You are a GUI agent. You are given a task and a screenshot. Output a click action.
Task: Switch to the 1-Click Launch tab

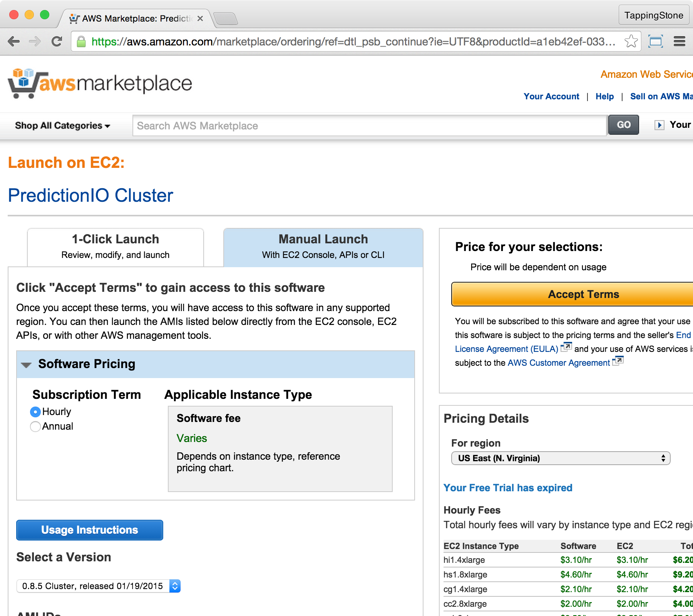coord(115,247)
